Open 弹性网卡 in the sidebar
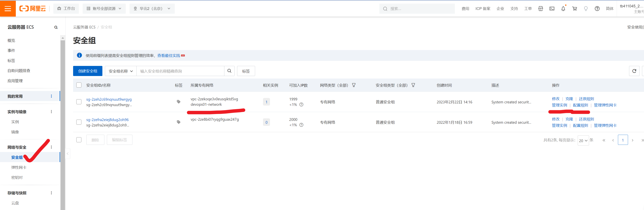Viewport: 644px width, 210px height. [19, 167]
